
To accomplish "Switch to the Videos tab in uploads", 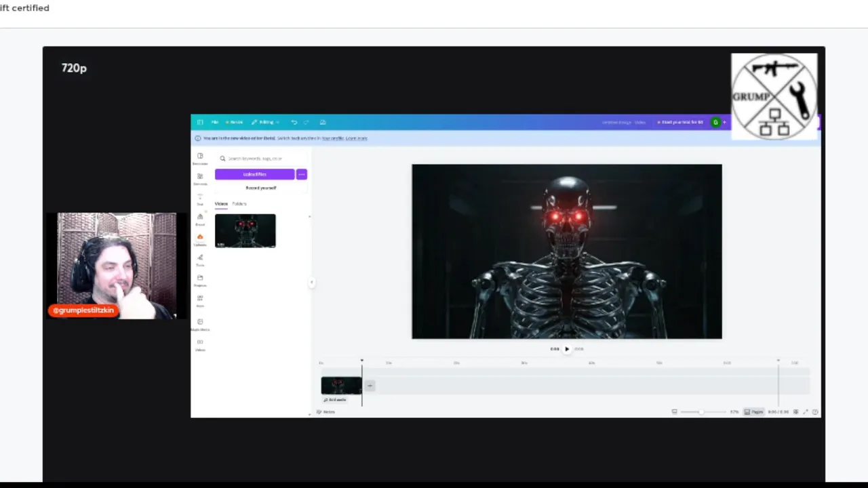I will point(221,204).
